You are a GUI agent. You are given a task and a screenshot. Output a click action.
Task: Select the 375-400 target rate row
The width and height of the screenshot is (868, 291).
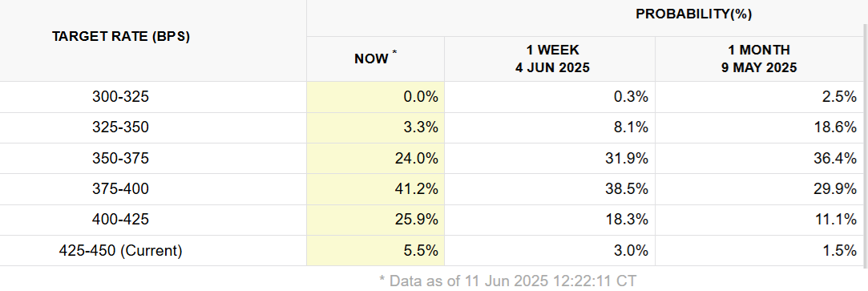(x=431, y=189)
